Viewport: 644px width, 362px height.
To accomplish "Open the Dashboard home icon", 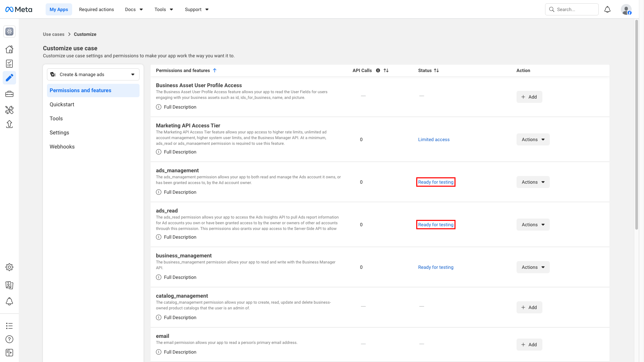I will [9, 49].
